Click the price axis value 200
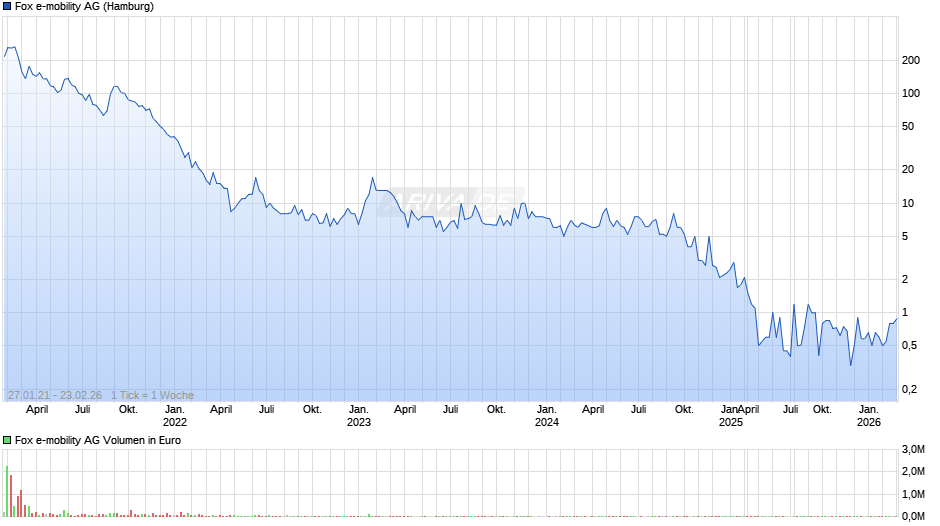The image size is (940, 526). [x=911, y=60]
